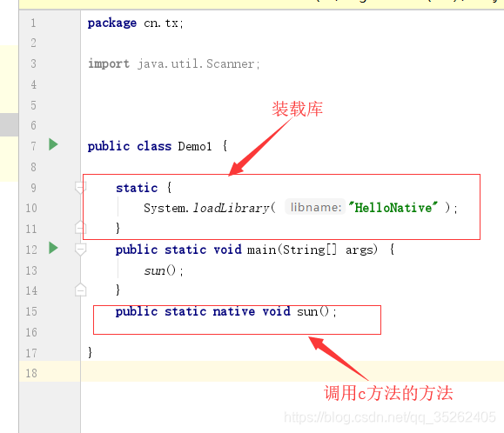This screenshot has width=504, height=433.
Task: Run the Demo1 class via gutter arrow
Action: click(x=53, y=144)
